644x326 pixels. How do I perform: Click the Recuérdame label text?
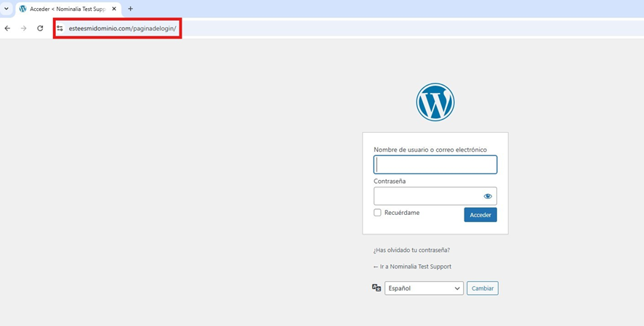coord(402,213)
